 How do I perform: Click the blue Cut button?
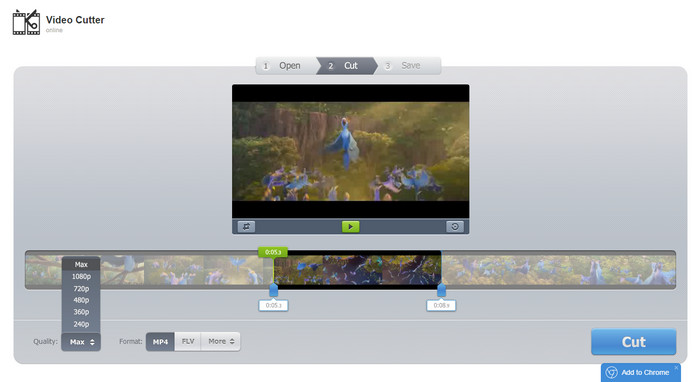click(x=633, y=342)
